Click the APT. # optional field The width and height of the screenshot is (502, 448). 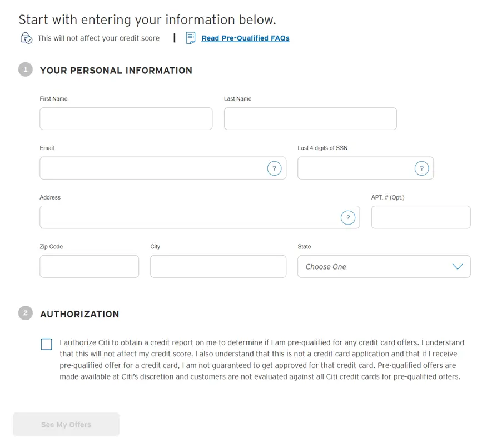click(421, 217)
